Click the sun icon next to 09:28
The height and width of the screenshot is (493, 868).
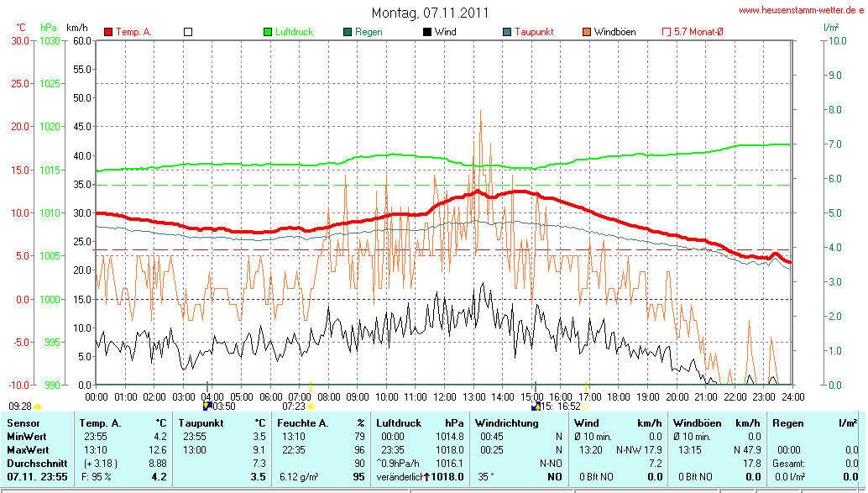click(37, 406)
